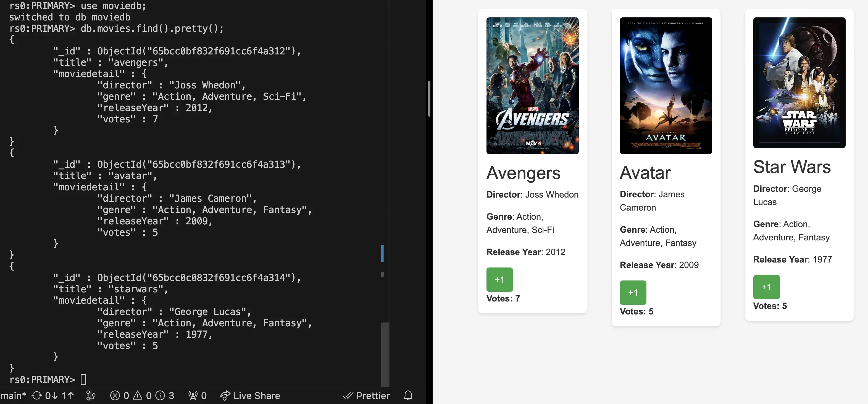Click 'Director: Joss Whedon' text on card
The height and width of the screenshot is (404, 868).
[532, 195]
